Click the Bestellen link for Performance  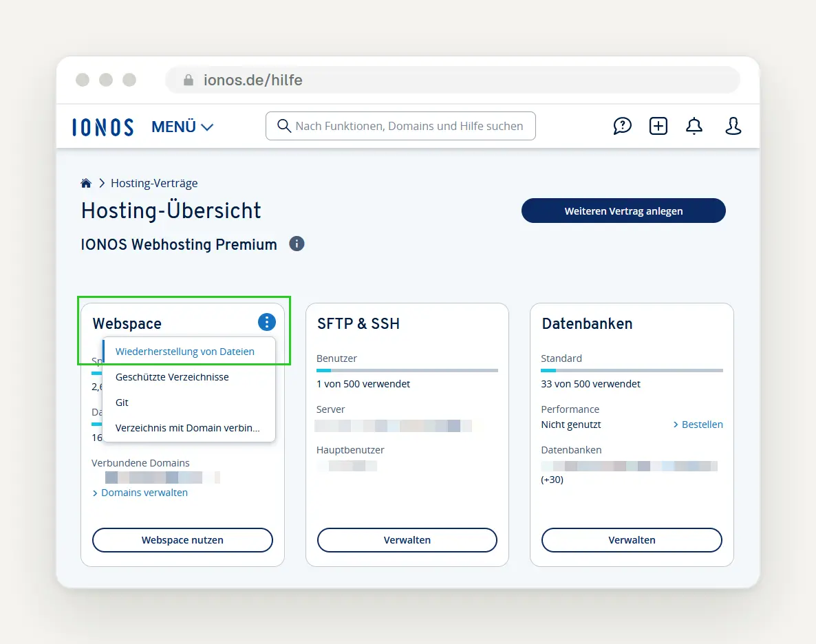click(698, 425)
